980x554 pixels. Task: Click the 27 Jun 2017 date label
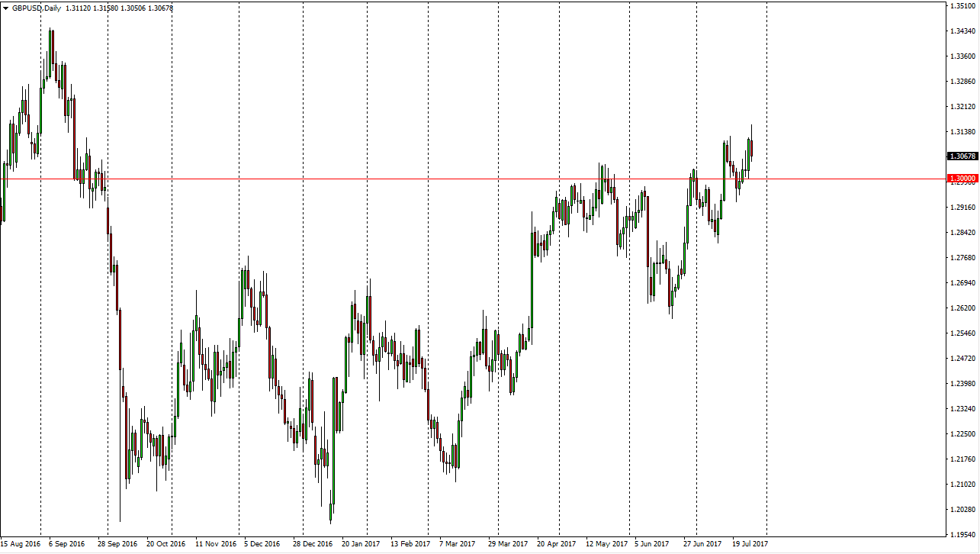point(702,544)
